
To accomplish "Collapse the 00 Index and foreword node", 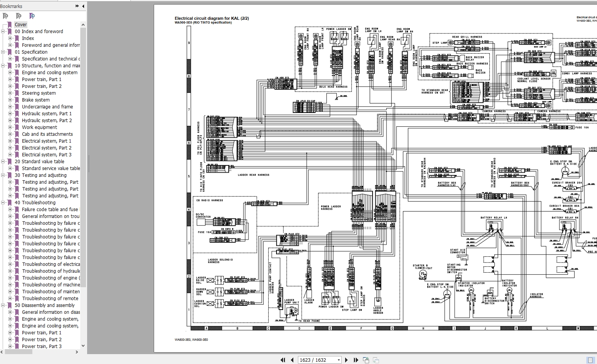I will click(x=3, y=32).
